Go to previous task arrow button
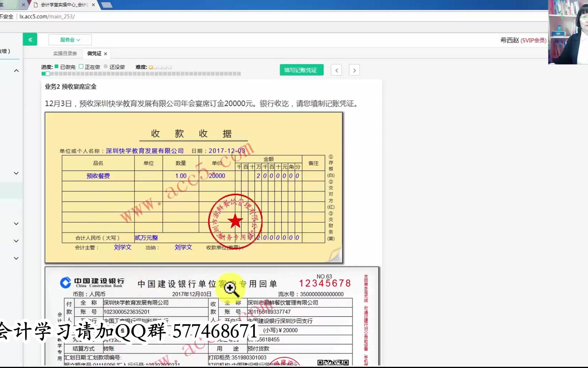The image size is (588, 368). coord(336,70)
